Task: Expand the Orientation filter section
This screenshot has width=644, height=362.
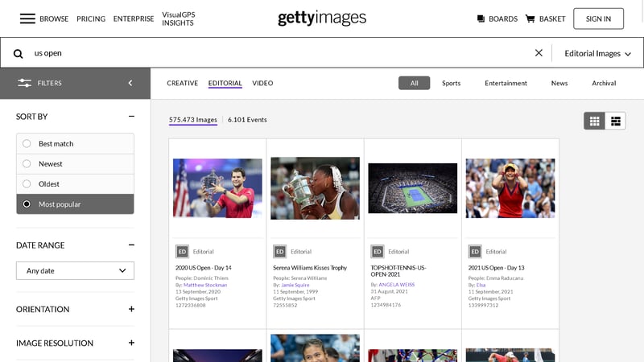Action: click(x=131, y=309)
